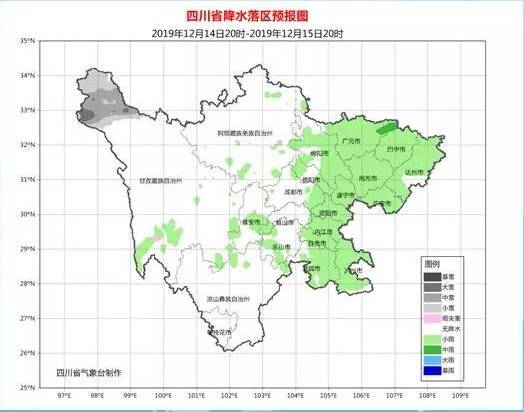Viewport: 524px width, 412px height.
Task: Click the 四川省气象台制作 credit text
Action: 89,373
